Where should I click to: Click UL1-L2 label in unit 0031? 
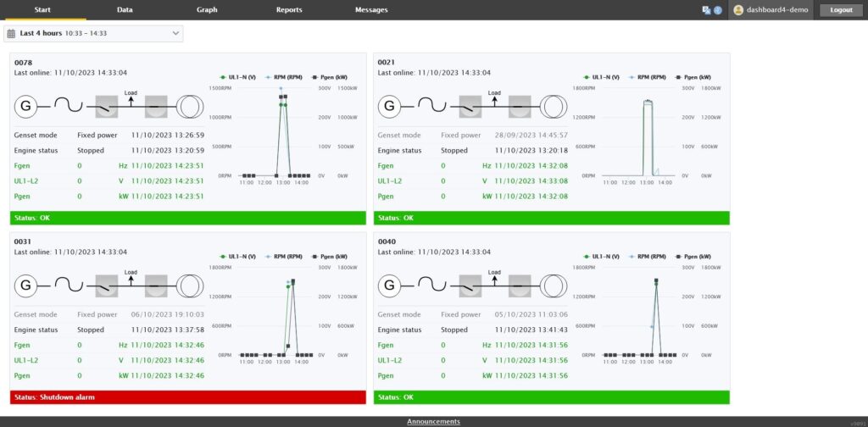(26, 360)
